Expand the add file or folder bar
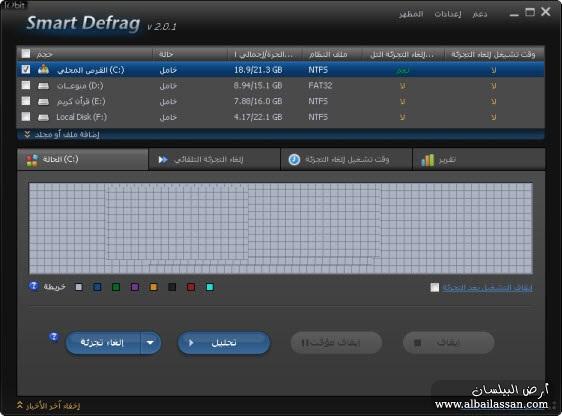The image size is (562, 416). [x=281, y=134]
